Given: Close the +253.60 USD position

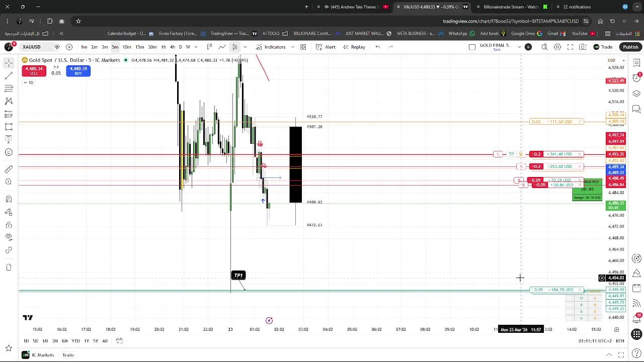Looking at the screenshot, I should (580, 166).
